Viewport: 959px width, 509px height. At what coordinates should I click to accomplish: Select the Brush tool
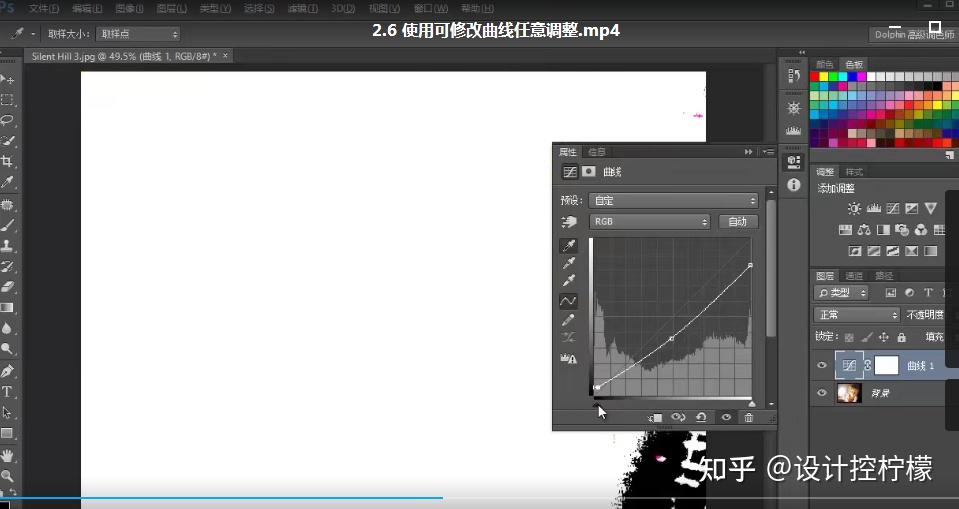tap(7, 225)
